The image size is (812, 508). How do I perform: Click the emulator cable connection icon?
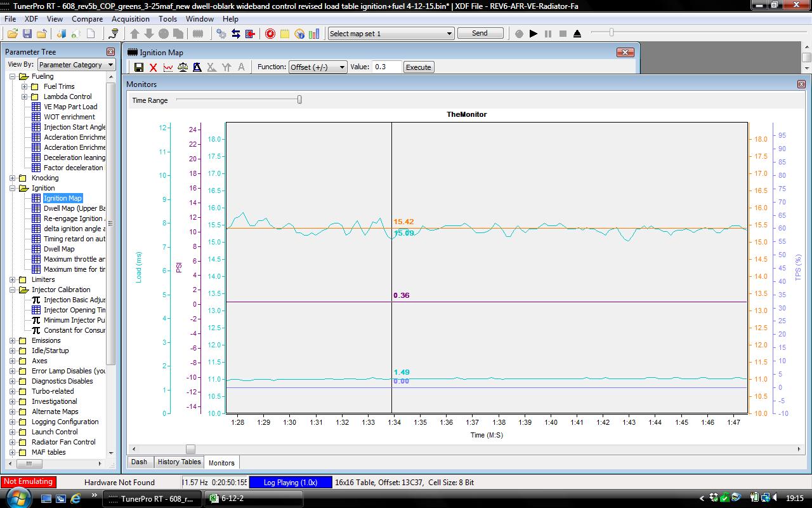[114, 34]
